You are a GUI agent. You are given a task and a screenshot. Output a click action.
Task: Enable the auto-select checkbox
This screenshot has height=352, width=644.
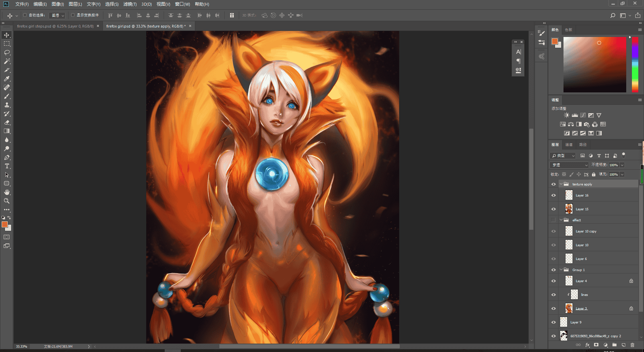click(25, 15)
